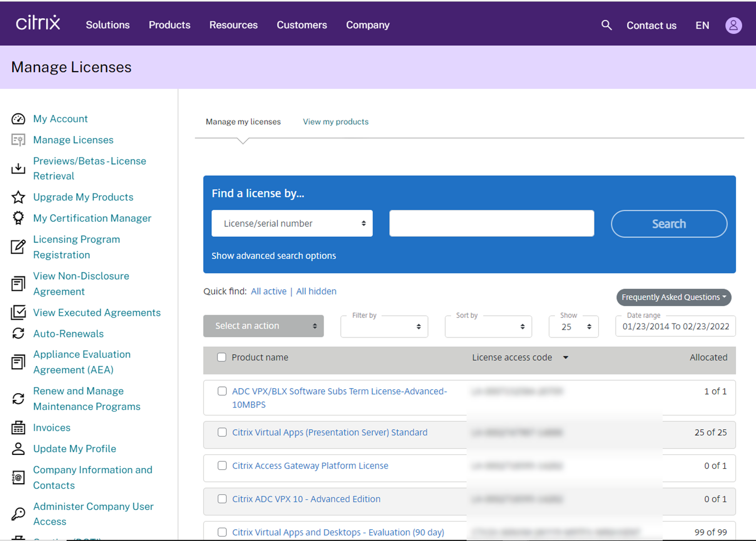Open the Citrix Access Gateway Platform License link

(310, 466)
